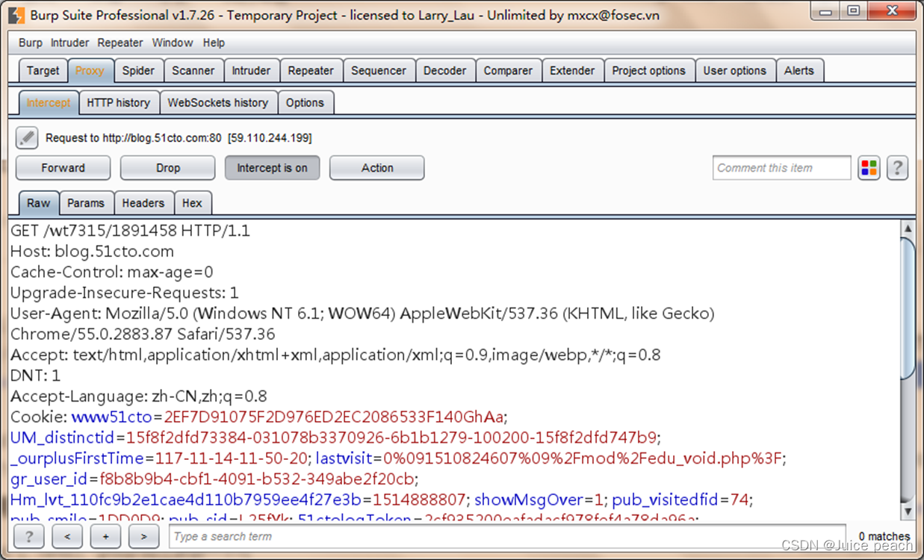Click the GET /wt7315/1891458 request line

[130, 231]
